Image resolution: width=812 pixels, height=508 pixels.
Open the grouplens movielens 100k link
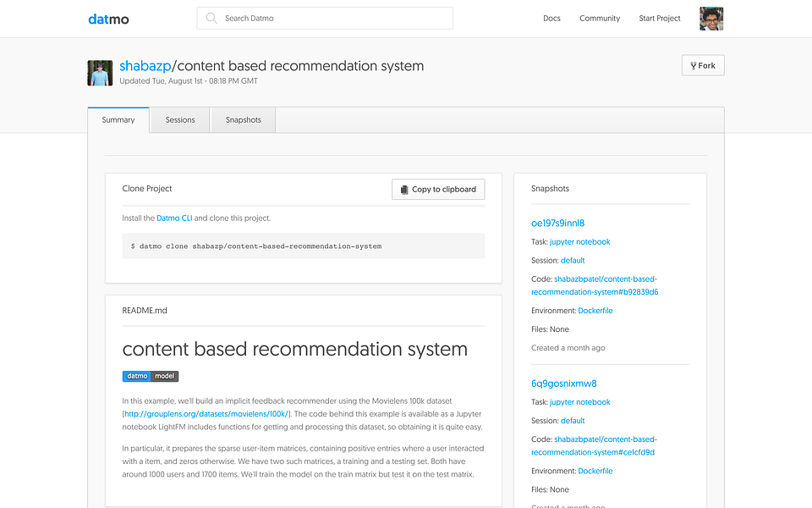tap(206, 414)
